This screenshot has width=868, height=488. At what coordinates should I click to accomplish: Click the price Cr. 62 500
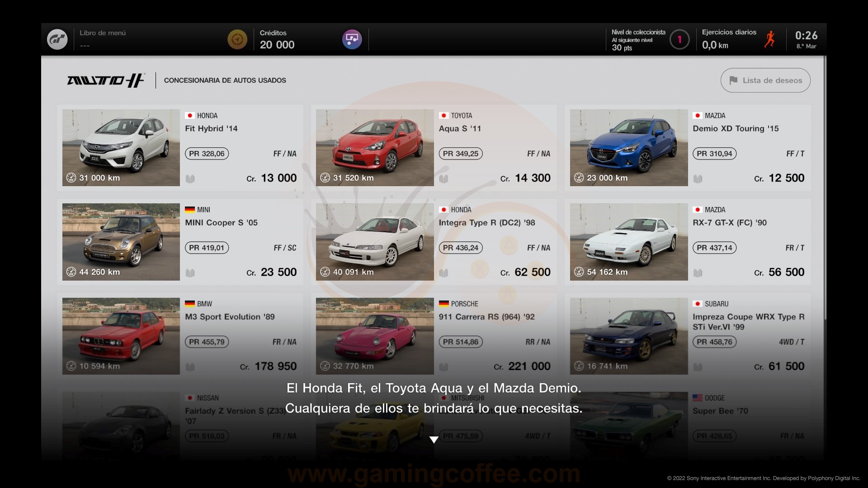click(x=525, y=272)
